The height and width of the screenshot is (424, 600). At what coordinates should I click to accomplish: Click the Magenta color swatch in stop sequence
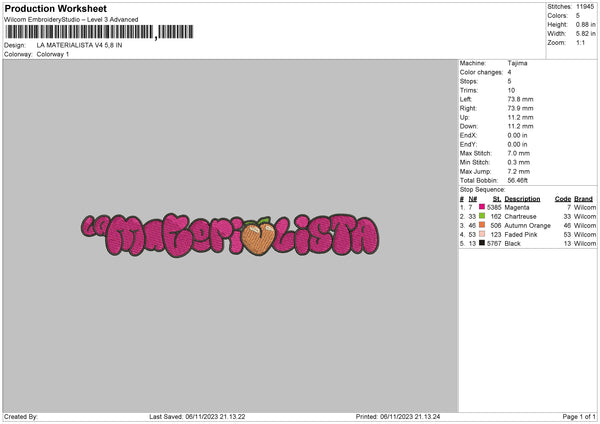pos(482,207)
